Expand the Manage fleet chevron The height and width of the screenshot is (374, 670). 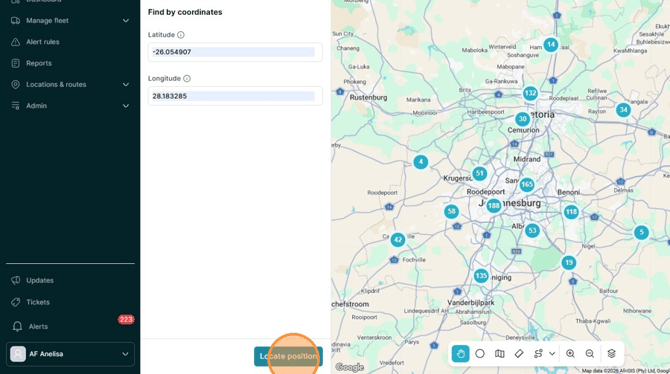tap(126, 21)
